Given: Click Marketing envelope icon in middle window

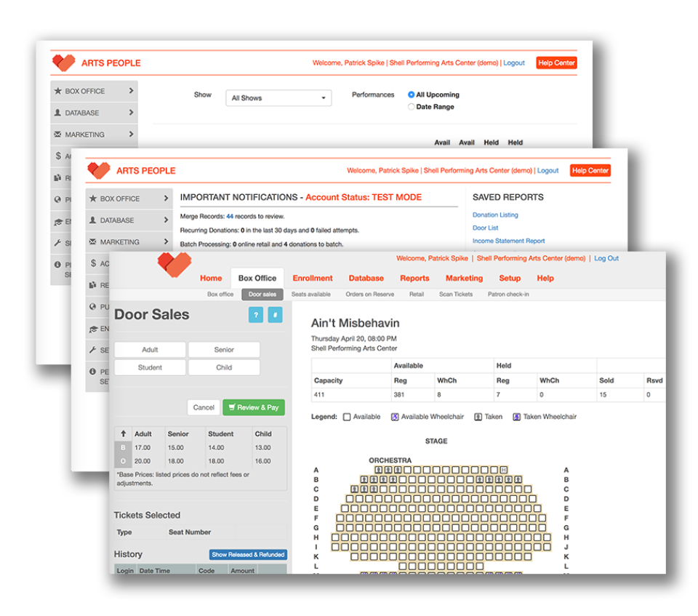Looking at the screenshot, I should [x=92, y=241].
